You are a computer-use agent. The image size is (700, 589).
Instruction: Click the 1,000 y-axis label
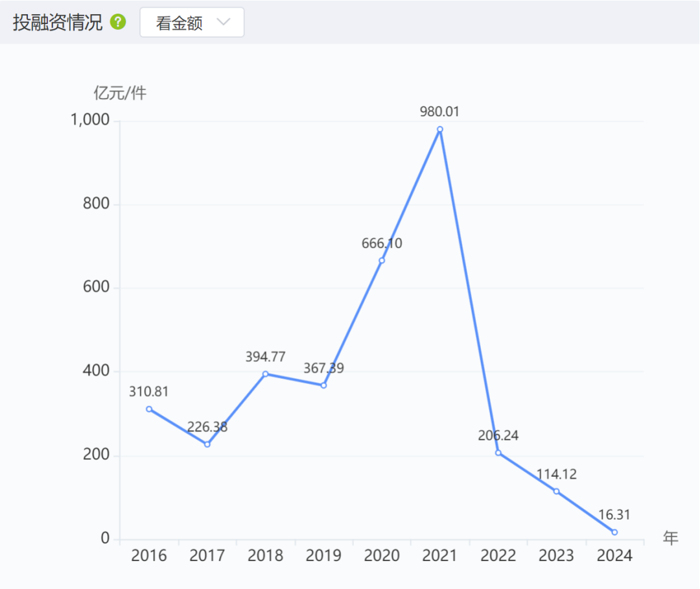pyautogui.click(x=89, y=120)
